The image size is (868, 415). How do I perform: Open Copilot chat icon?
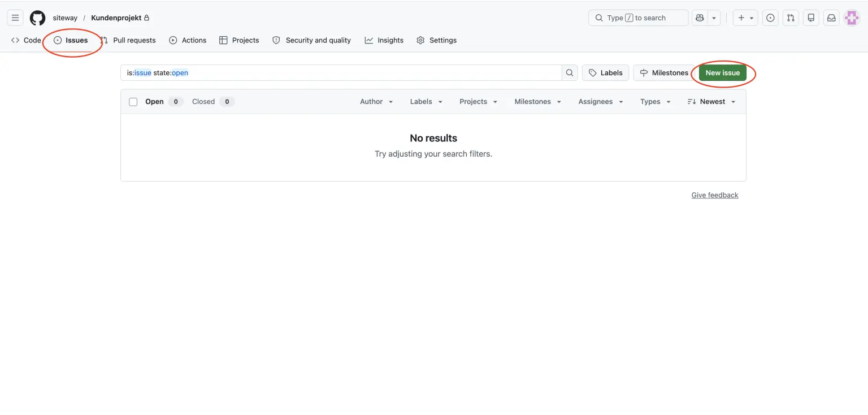coord(700,18)
